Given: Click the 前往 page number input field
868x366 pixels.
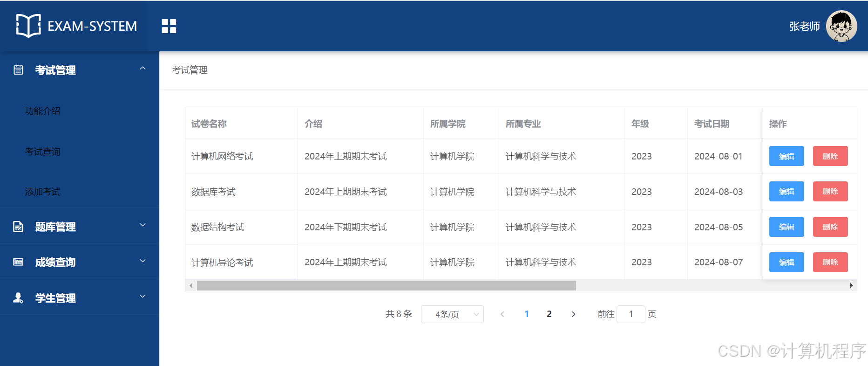Looking at the screenshot, I should [631, 314].
